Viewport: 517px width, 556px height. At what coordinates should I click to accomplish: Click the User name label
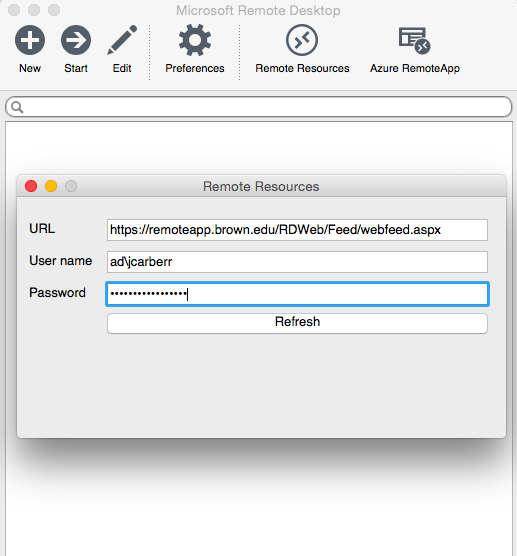click(x=61, y=261)
